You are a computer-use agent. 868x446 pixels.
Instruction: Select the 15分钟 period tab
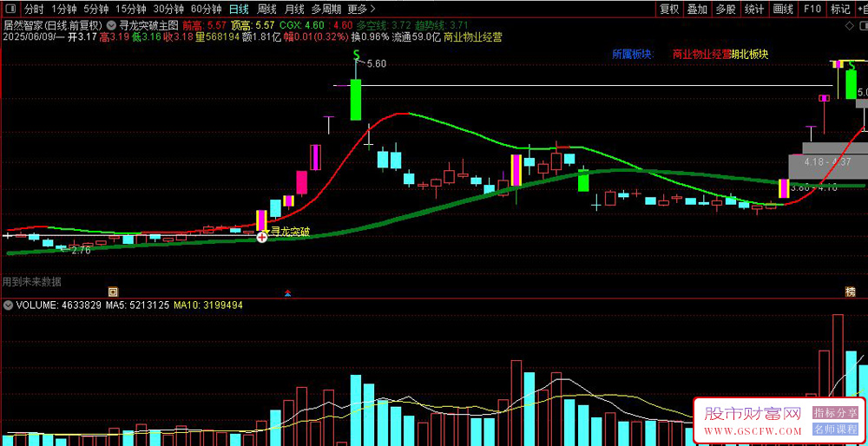pyautogui.click(x=132, y=9)
